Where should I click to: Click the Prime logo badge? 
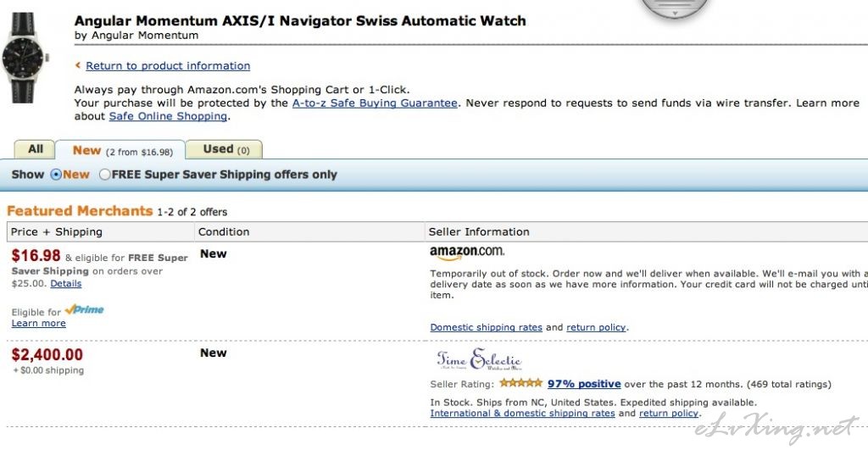[x=84, y=310]
